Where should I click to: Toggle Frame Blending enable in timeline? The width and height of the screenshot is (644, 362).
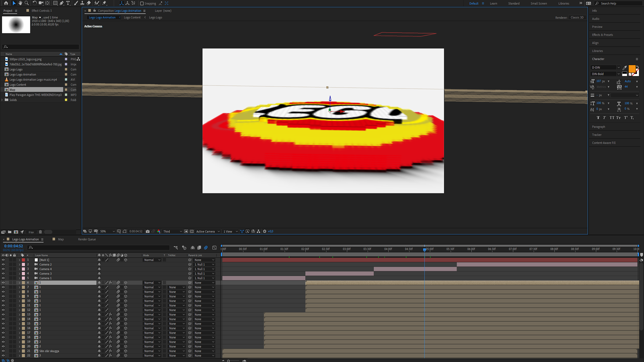(199, 248)
